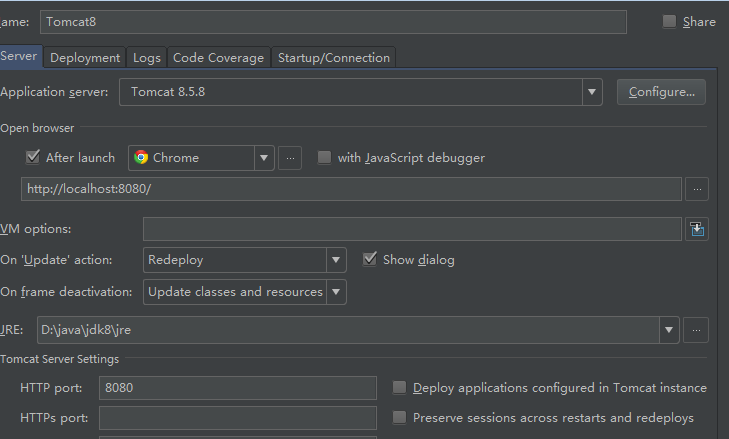Switch to the Startup/Connection tab

[x=334, y=58]
